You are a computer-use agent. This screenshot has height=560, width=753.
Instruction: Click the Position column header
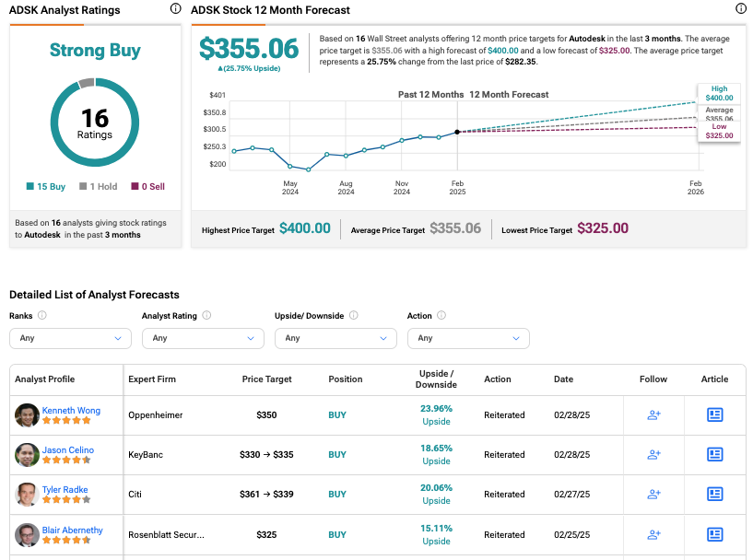click(346, 379)
